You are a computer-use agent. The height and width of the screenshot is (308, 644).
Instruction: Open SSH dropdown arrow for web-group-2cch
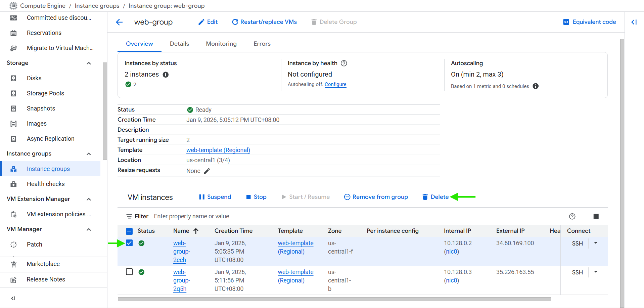coord(596,243)
